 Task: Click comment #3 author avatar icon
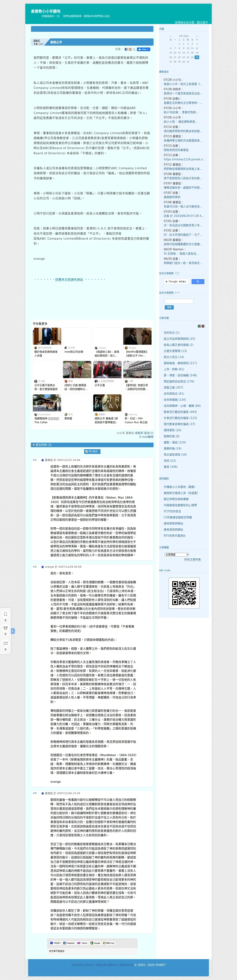(x=43, y=793)
